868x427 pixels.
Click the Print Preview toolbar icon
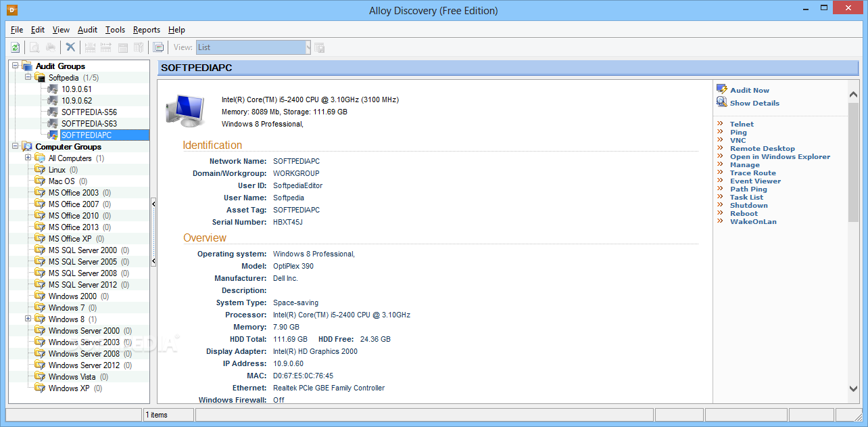click(x=34, y=47)
